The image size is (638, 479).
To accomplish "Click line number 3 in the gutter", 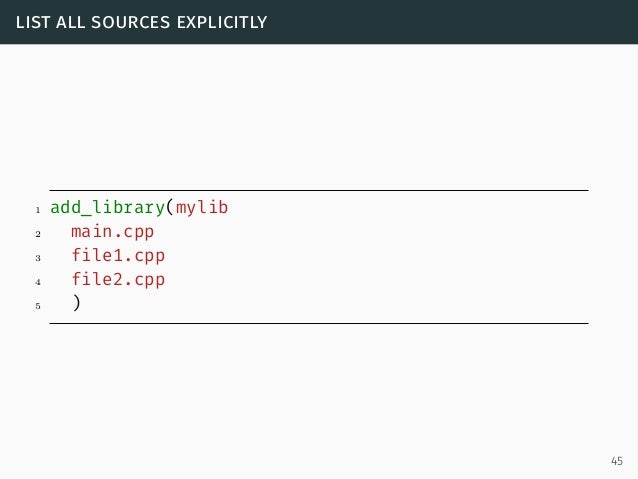I will [37, 259].
